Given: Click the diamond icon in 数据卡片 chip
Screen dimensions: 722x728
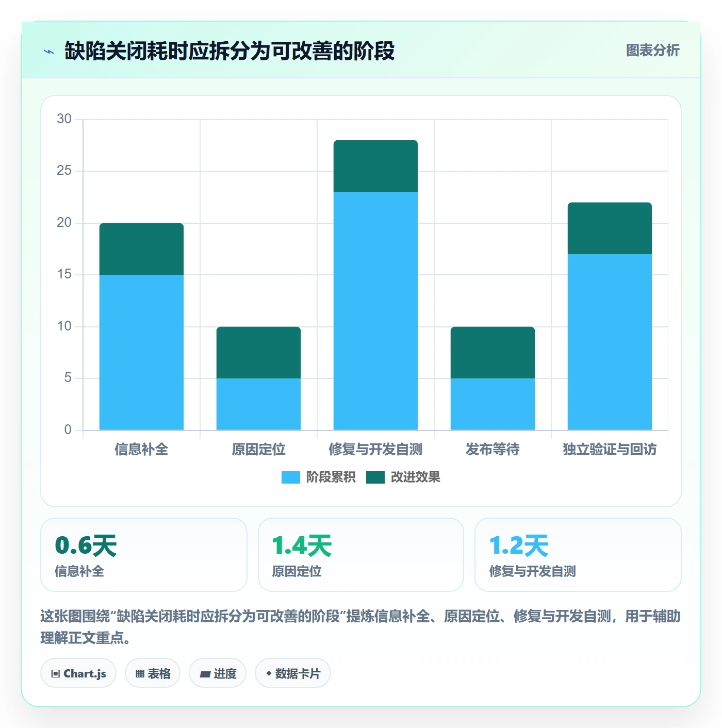Looking at the screenshot, I should tap(269, 673).
